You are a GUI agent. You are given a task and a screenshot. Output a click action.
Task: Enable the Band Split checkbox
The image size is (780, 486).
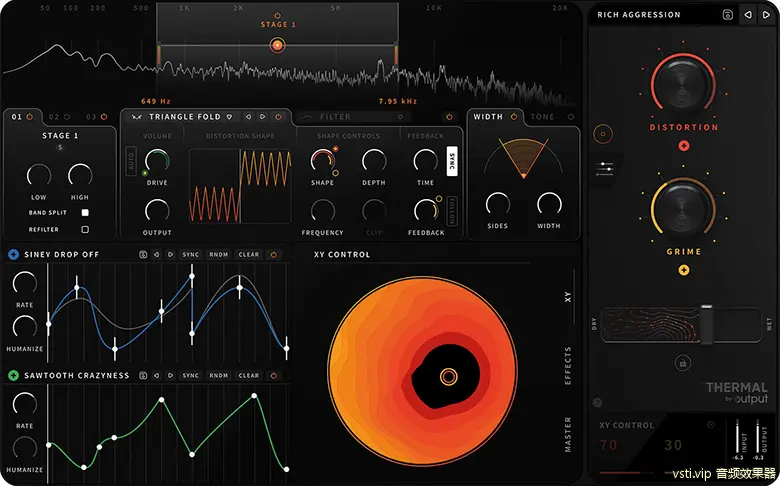(x=85, y=213)
